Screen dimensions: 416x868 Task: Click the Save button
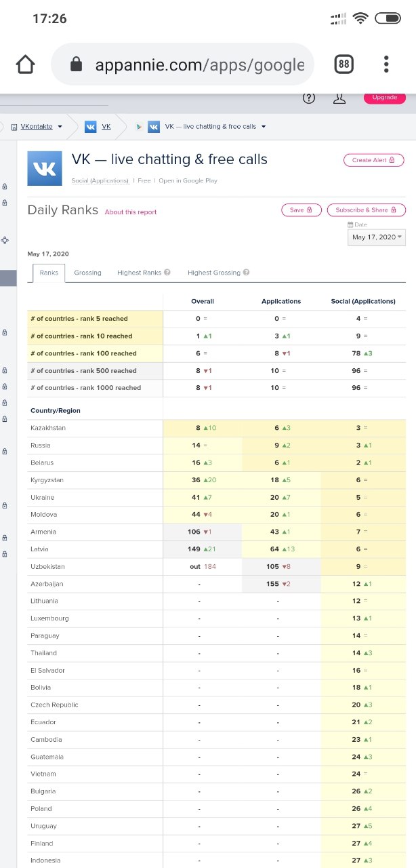tap(301, 210)
